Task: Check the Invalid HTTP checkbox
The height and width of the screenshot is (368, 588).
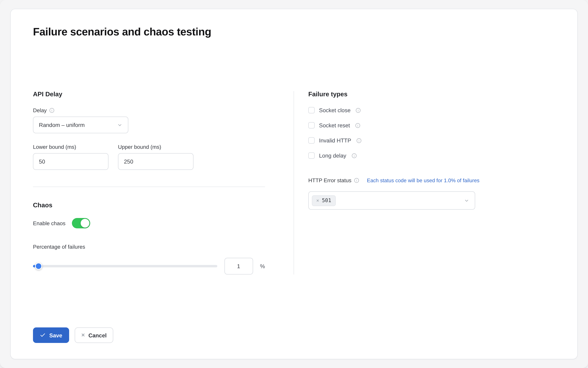Action: coord(311,140)
